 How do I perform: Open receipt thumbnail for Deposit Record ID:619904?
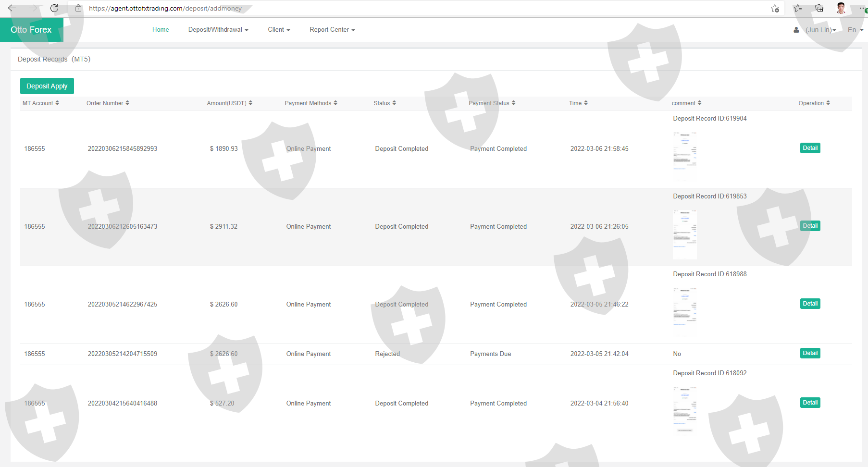point(685,150)
